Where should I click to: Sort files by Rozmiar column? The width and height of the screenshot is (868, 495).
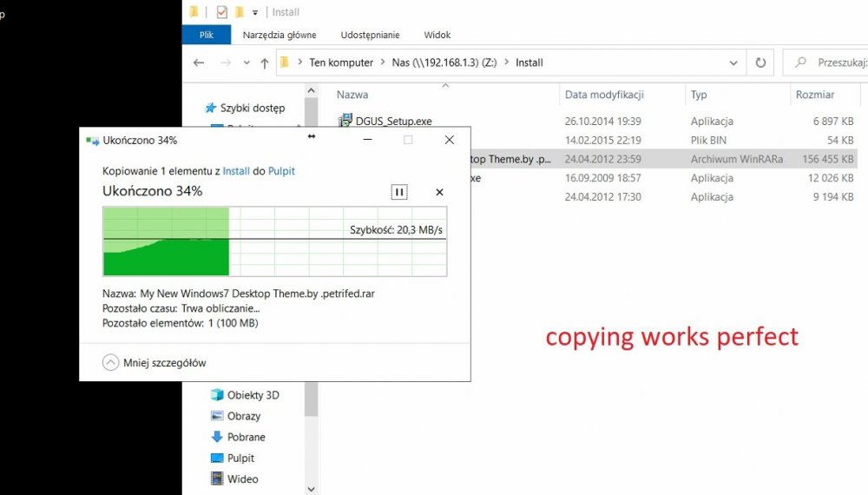coord(815,95)
